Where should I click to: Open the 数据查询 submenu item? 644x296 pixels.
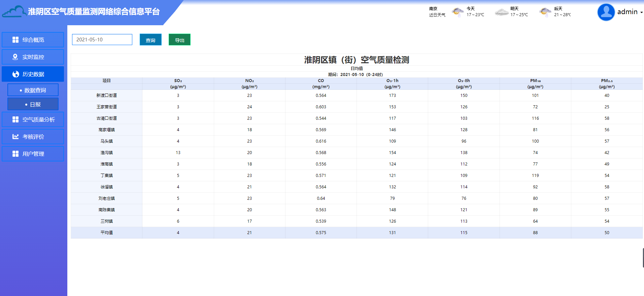click(x=33, y=90)
